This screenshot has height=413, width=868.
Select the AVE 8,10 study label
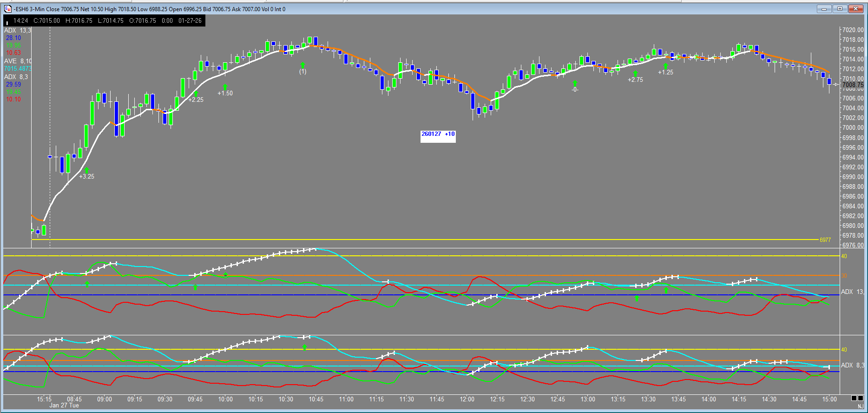(x=18, y=61)
